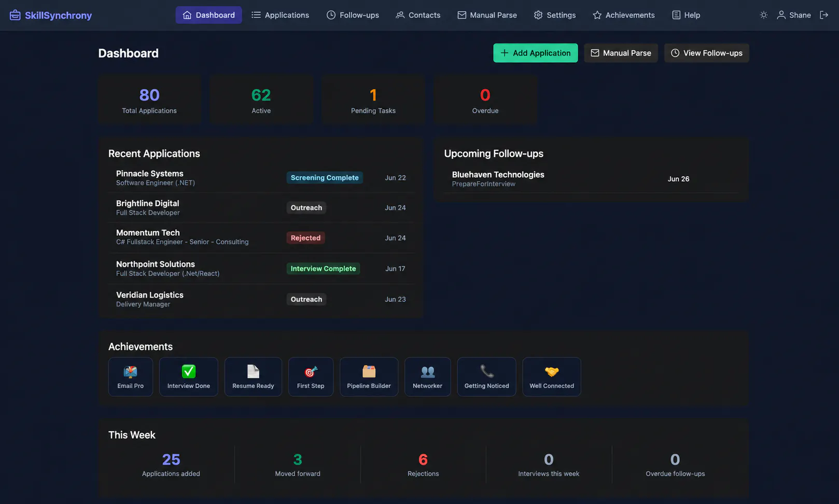Open the Brightline Digital application row
This screenshot has width=839, height=504.
click(x=261, y=207)
